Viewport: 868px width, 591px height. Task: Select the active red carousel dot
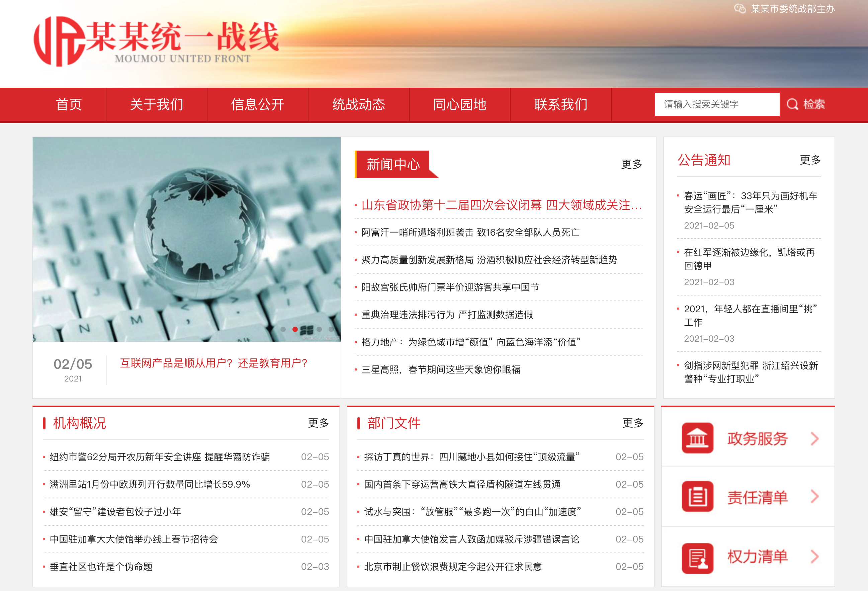coord(295,329)
